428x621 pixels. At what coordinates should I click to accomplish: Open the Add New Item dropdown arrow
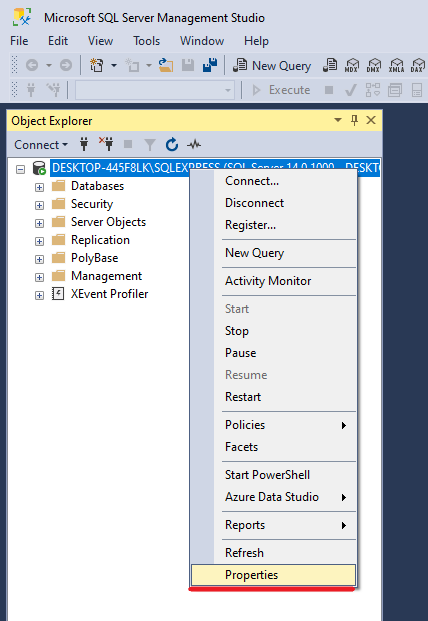point(149,65)
